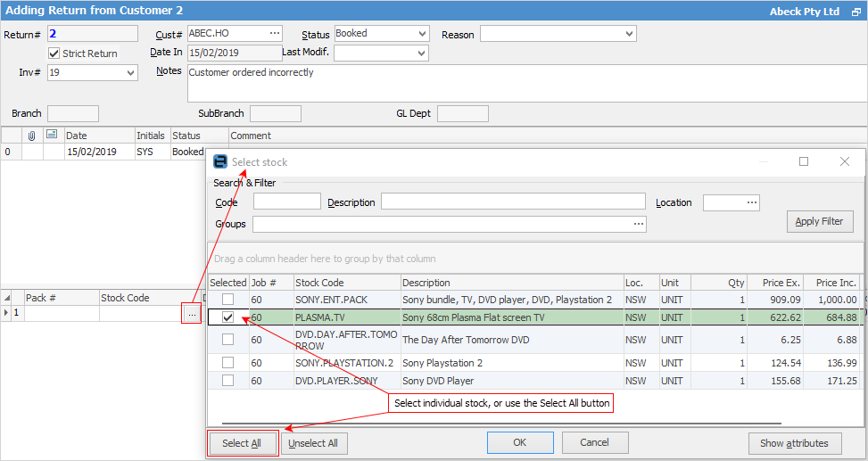Tick the DVD.PLAYER.SONY stock checkbox
Image resolution: width=868 pixels, height=461 pixels.
(x=228, y=381)
